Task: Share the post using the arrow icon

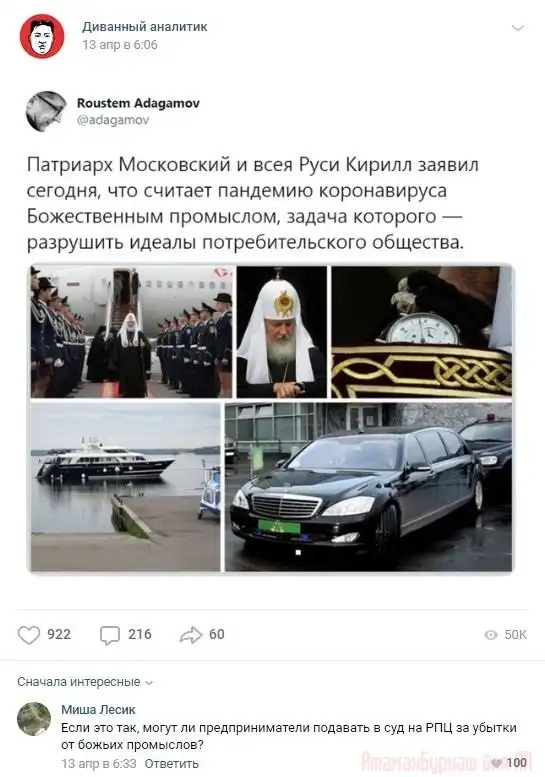Action: click(191, 635)
